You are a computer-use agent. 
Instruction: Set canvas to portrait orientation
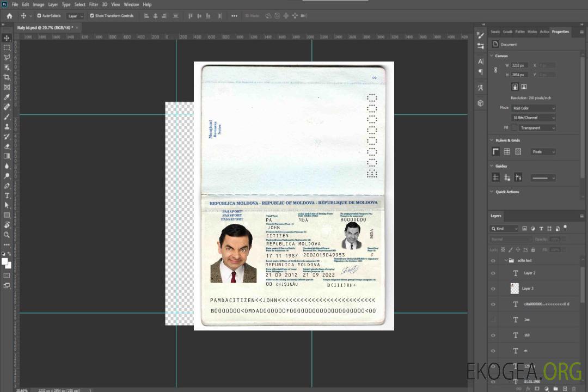point(515,87)
